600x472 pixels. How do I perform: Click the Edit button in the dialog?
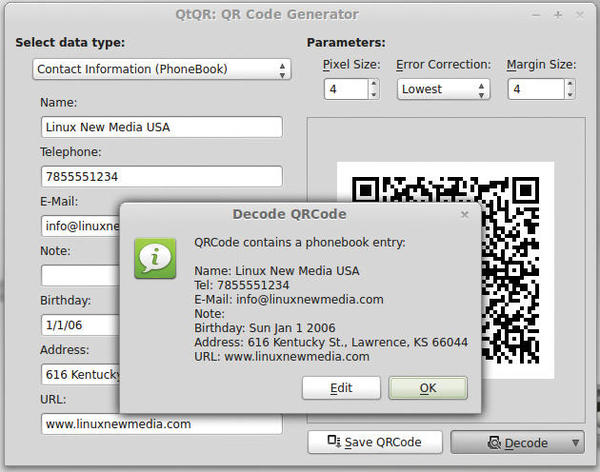pyautogui.click(x=341, y=388)
